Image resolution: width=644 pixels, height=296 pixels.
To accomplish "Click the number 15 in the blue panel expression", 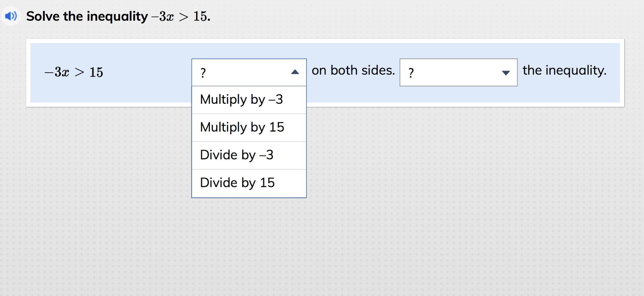I will pos(96,72).
